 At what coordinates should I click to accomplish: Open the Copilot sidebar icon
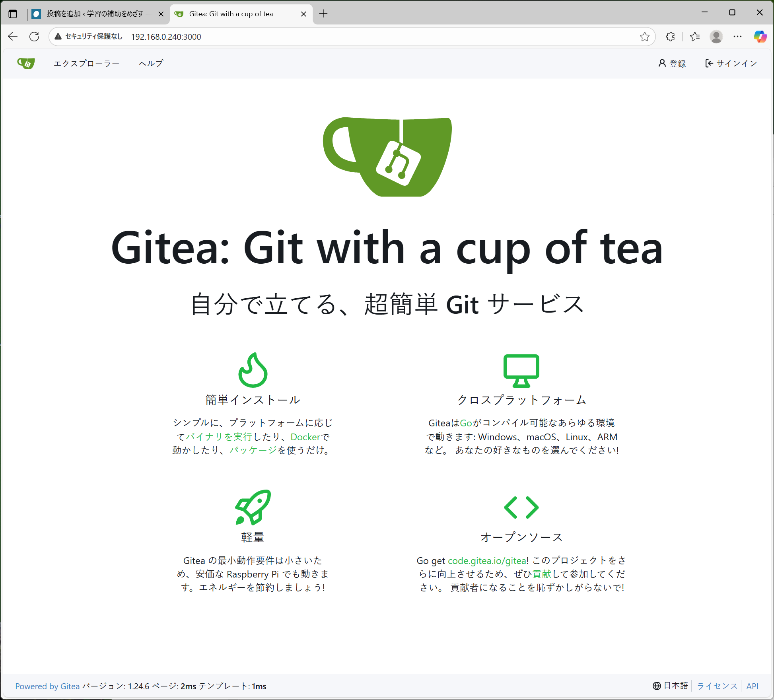coord(760,37)
